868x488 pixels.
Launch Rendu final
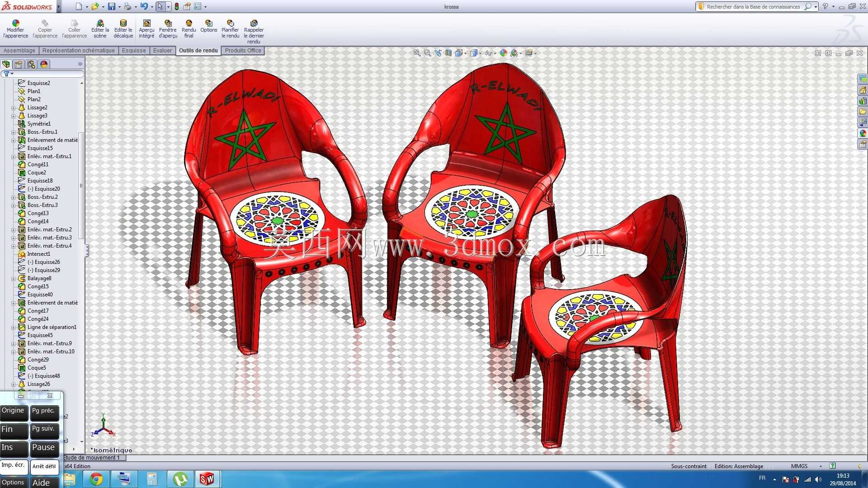pyautogui.click(x=189, y=29)
